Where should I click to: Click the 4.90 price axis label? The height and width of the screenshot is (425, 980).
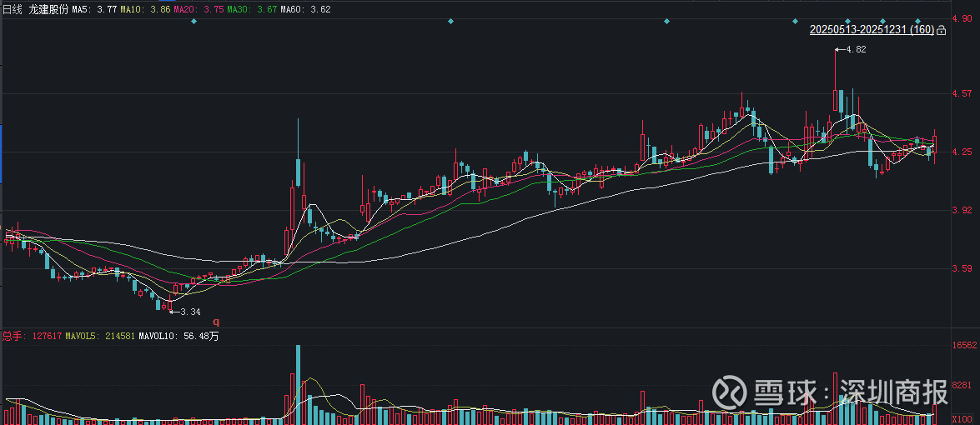coord(960,18)
